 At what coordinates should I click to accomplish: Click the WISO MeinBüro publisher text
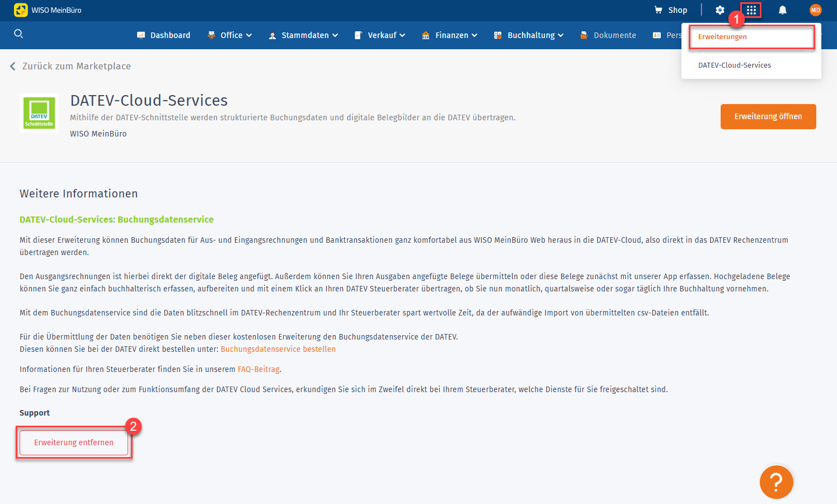pyautogui.click(x=98, y=134)
